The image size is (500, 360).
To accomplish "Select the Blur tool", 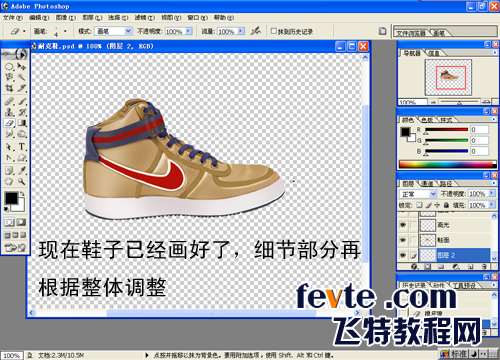I will tap(9, 134).
